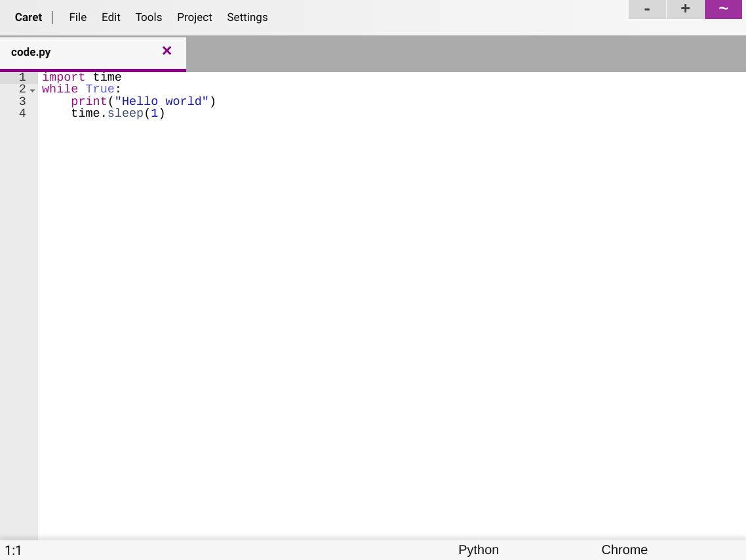Click the purple tilde toolbar icon
Screen dimensions: 746x560
[723, 10]
